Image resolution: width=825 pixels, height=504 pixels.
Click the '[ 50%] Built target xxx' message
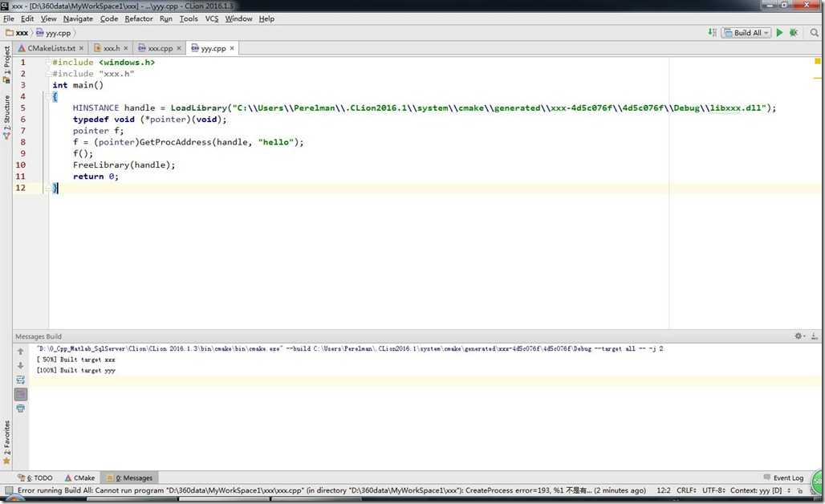coord(75,360)
